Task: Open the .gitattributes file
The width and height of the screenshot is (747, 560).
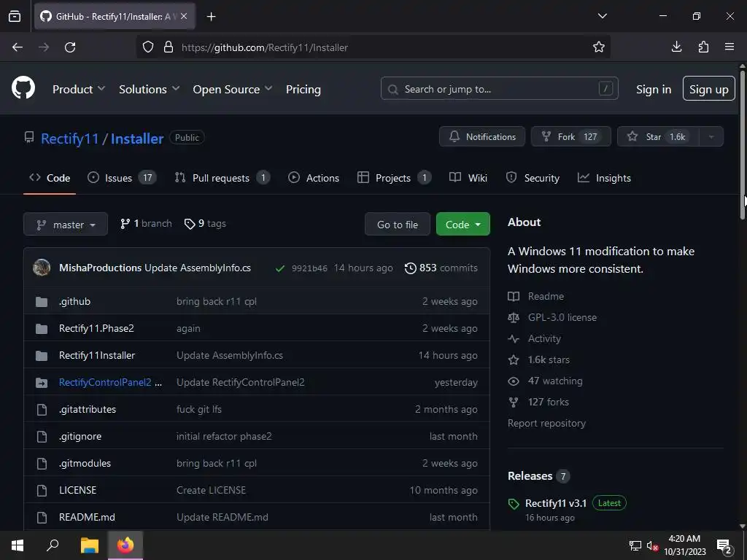Action: 88,410
